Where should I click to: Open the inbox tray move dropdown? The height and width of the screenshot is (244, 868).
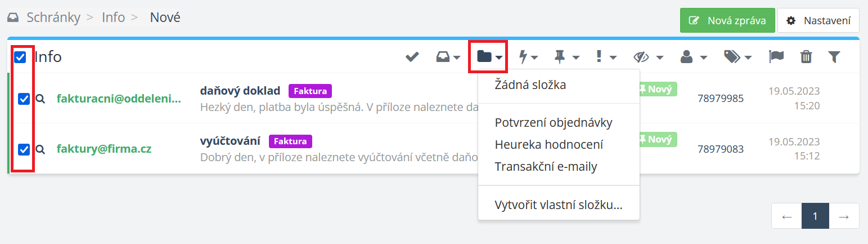(448, 56)
